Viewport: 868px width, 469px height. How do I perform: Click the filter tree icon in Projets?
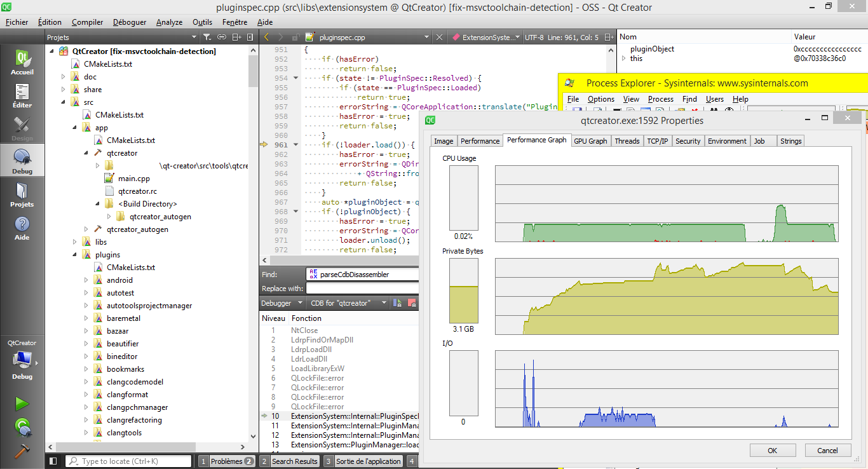click(x=207, y=37)
